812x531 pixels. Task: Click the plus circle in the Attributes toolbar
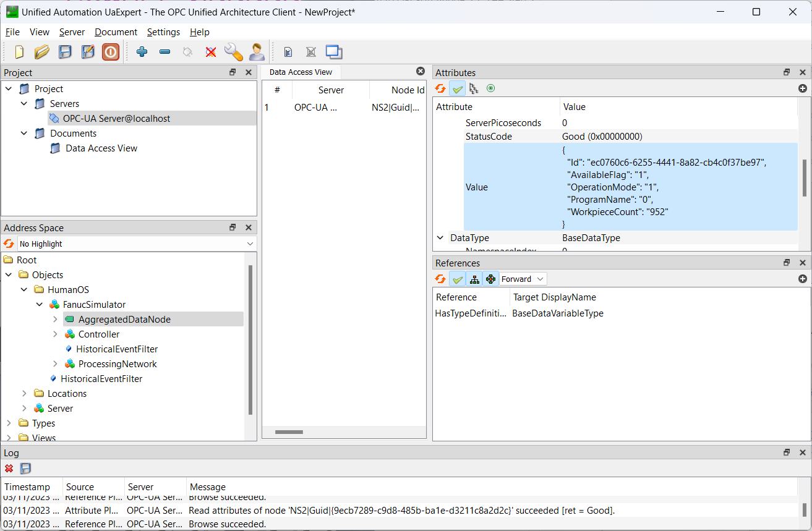click(x=803, y=88)
